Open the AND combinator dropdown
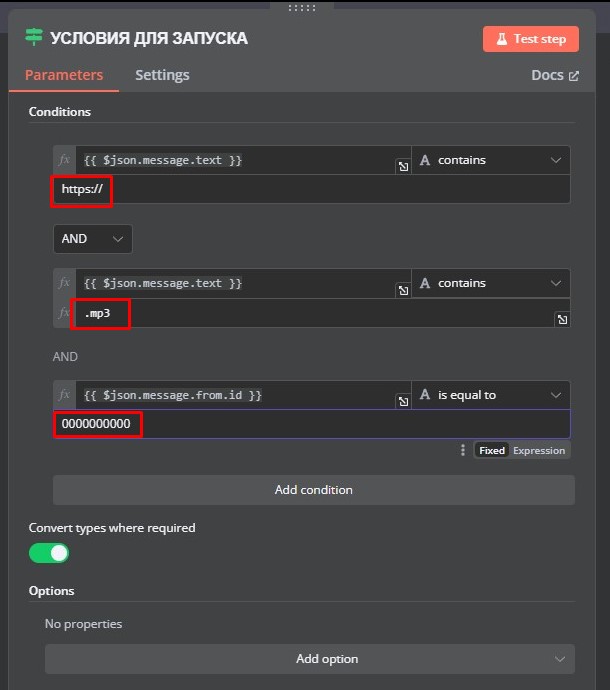The width and height of the screenshot is (610, 690). tap(92, 239)
